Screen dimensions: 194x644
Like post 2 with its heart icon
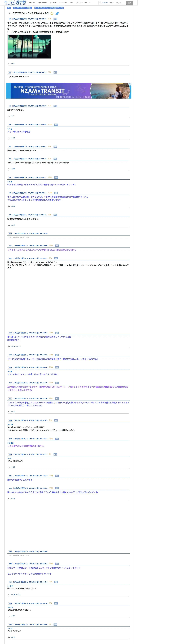[49, 72]
